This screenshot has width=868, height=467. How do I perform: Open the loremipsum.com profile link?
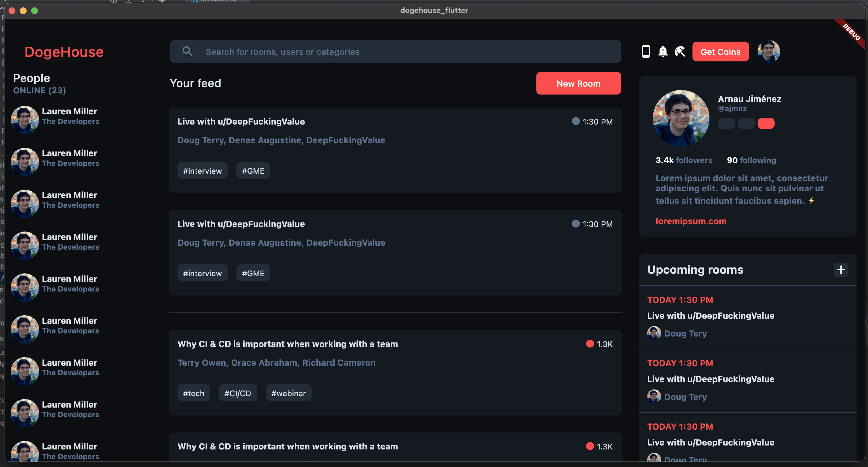691,221
